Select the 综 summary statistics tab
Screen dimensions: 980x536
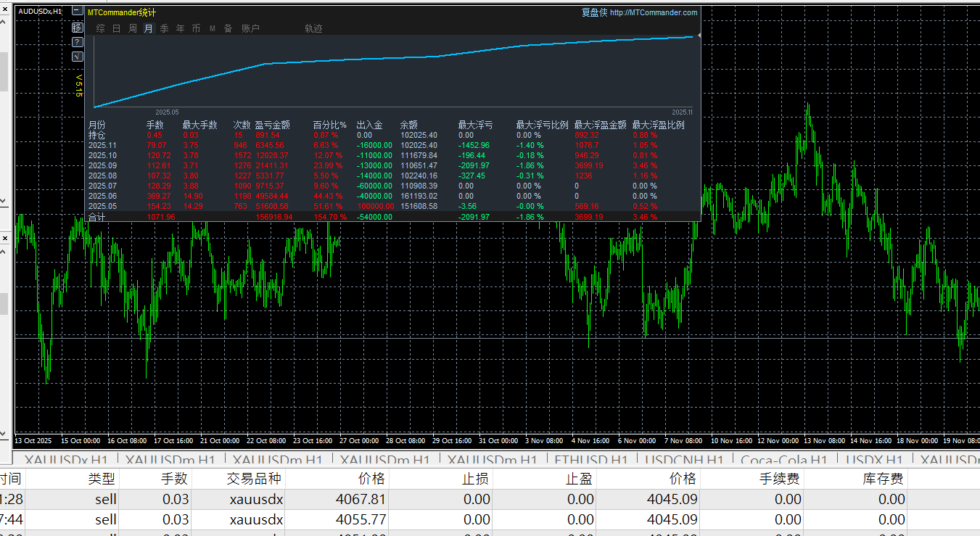click(x=100, y=28)
